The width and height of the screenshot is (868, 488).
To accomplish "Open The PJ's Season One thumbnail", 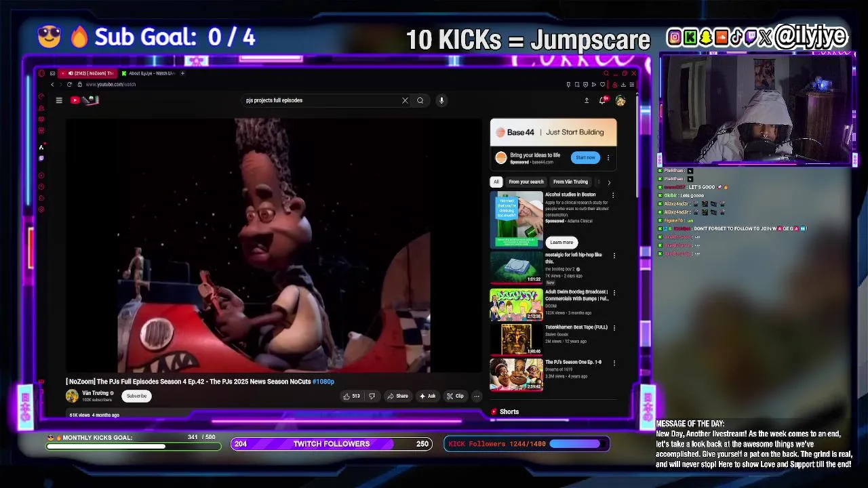I will pyautogui.click(x=516, y=374).
